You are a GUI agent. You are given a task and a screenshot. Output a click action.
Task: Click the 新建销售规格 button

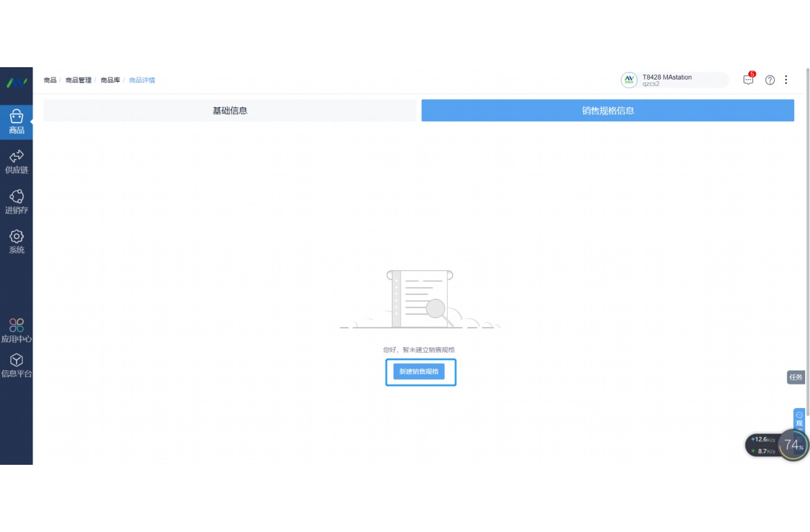pos(421,372)
